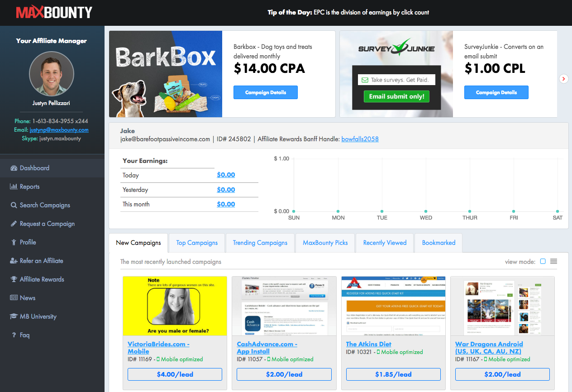Viewport: 572px width, 392px height.
Task: Click the MB University graduation cap icon
Action: point(14,316)
